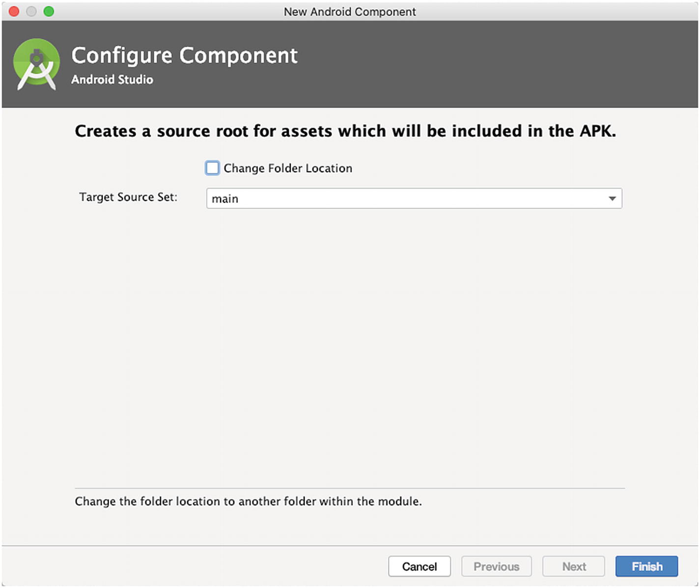
Task: Select the main source set combo box
Action: coord(414,199)
